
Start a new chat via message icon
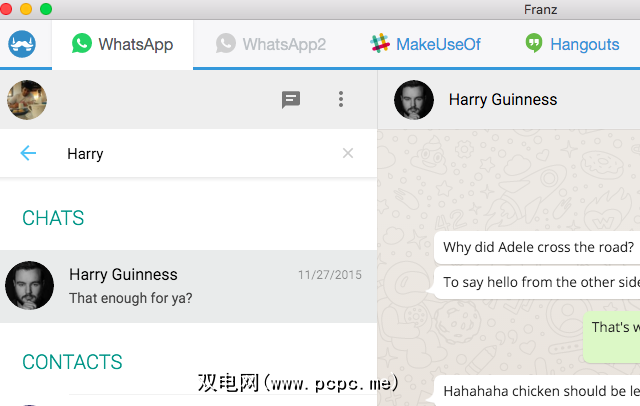click(291, 100)
